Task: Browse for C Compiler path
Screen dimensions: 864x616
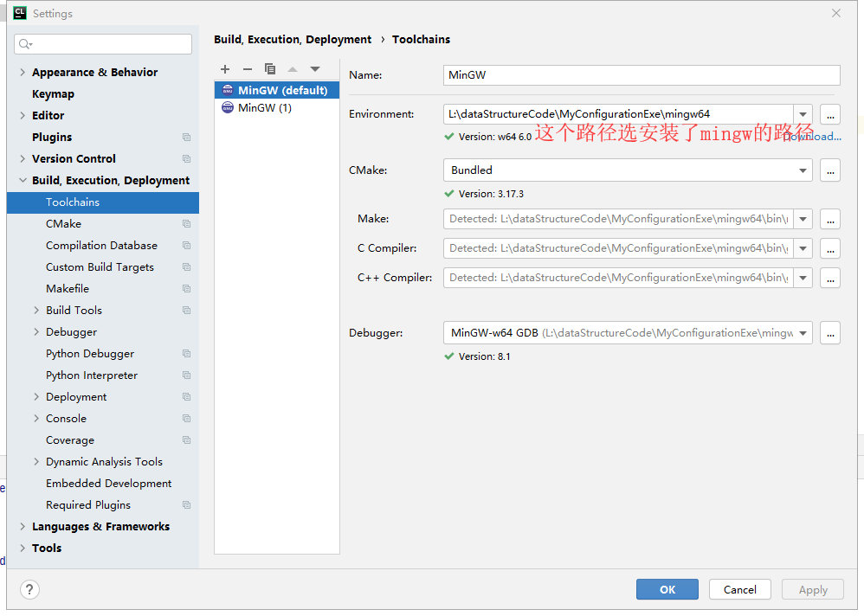Action: [830, 248]
